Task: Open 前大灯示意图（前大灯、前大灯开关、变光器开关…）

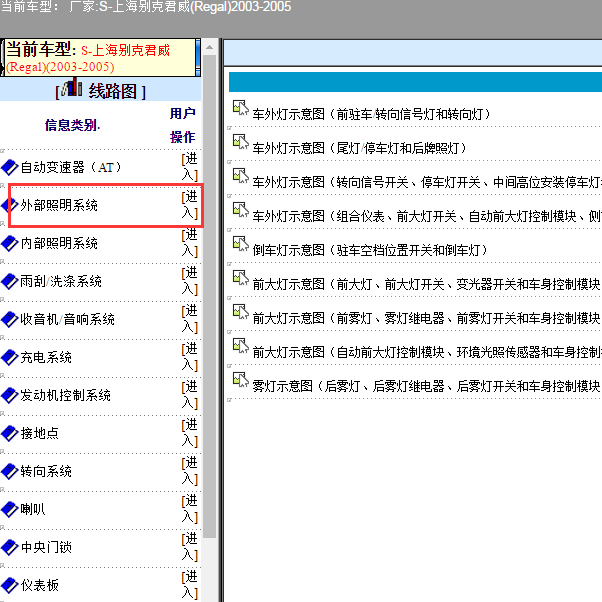Action: [427, 284]
